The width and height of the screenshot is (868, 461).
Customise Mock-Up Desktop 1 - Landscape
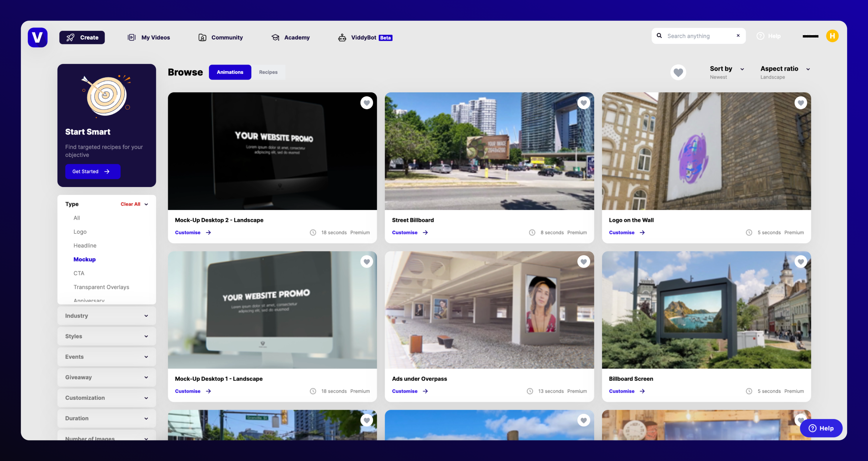tap(193, 391)
